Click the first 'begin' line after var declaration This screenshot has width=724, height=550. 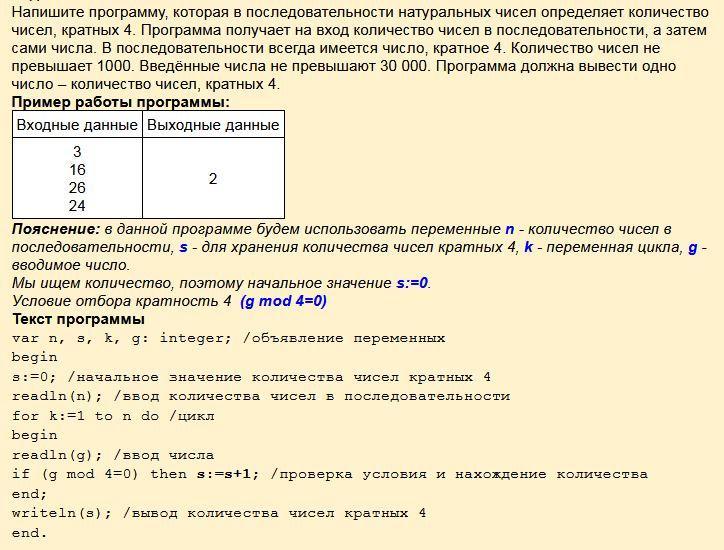click(x=35, y=357)
